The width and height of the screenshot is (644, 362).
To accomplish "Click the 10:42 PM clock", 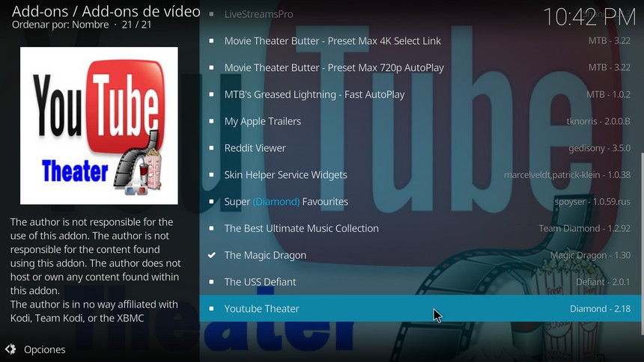I will tap(589, 17).
